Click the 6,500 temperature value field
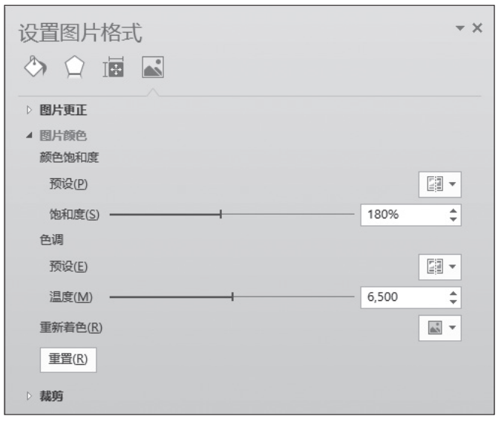 coord(405,297)
